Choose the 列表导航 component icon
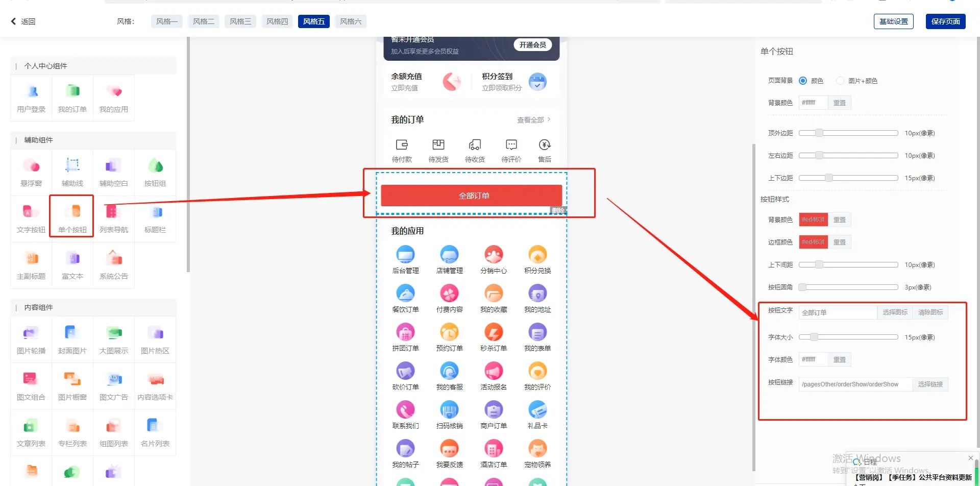The image size is (980, 486). coord(113,212)
